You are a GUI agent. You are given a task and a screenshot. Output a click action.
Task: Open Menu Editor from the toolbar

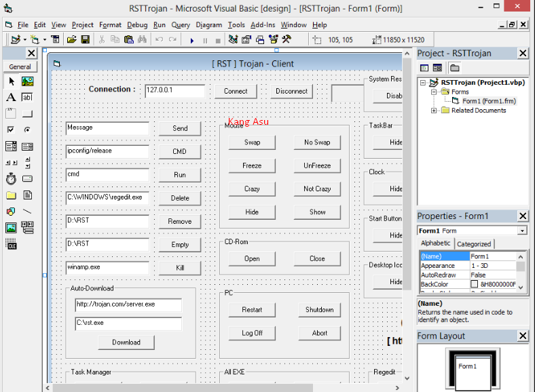[x=55, y=39]
